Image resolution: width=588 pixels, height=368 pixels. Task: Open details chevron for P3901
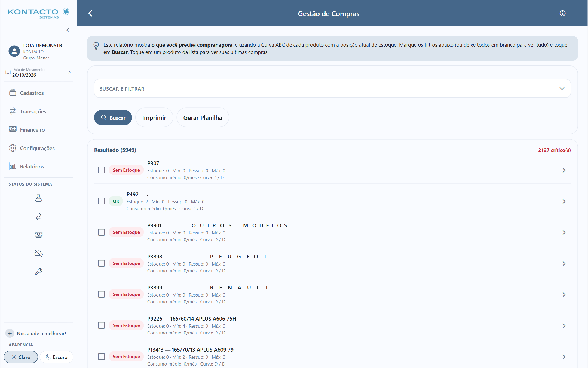point(564,233)
